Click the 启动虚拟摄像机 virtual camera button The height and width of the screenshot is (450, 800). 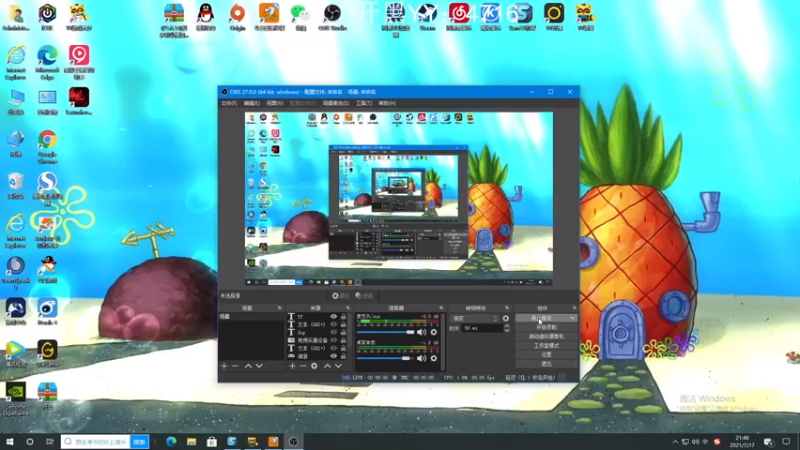(546, 337)
